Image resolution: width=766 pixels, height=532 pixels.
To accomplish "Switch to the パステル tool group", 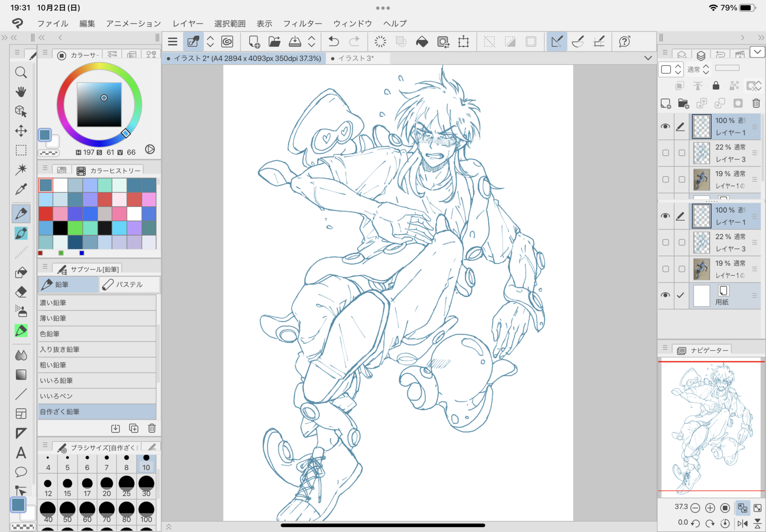I will coord(129,285).
